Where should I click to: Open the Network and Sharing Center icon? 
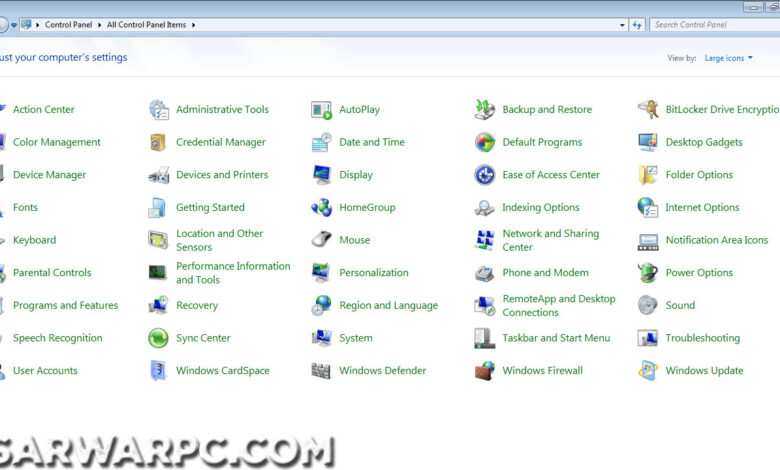pos(485,240)
